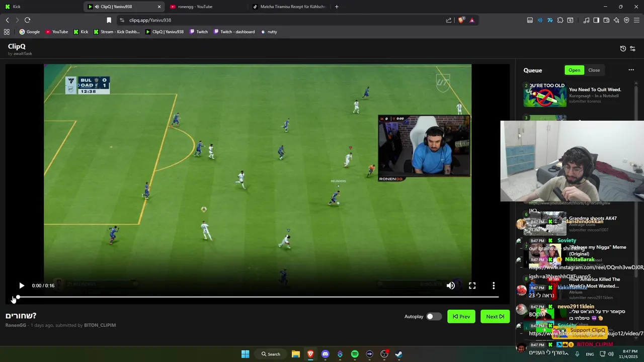
Task: Open the music note playlist icon
Action: 586,20
